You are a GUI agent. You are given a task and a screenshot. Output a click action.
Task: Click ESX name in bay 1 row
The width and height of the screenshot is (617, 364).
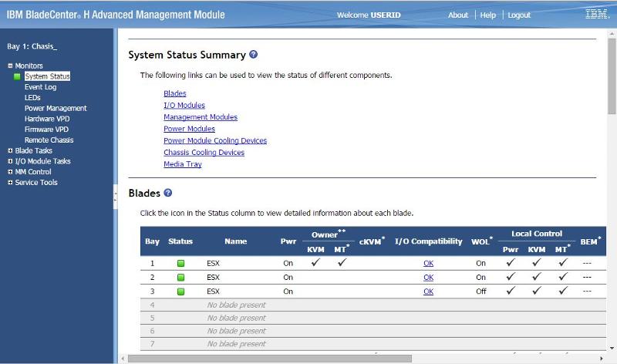(x=213, y=263)
